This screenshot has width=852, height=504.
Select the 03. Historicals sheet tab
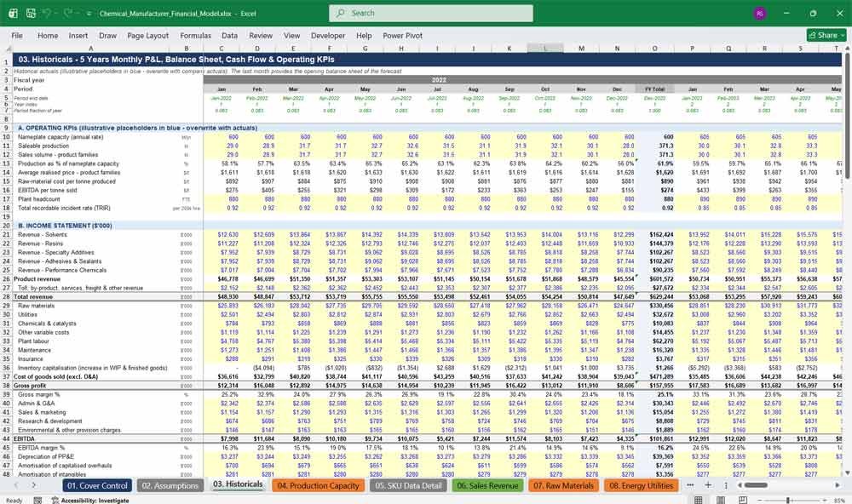238,484
